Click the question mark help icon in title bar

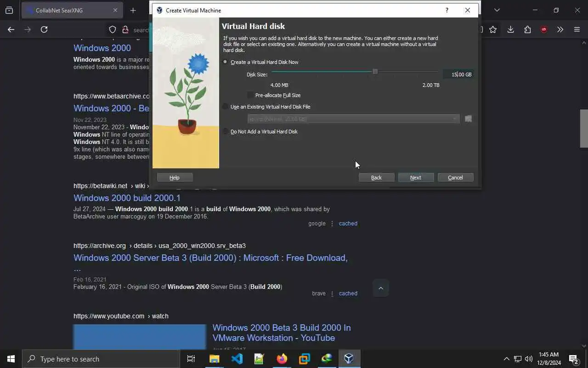coord(447,10)
